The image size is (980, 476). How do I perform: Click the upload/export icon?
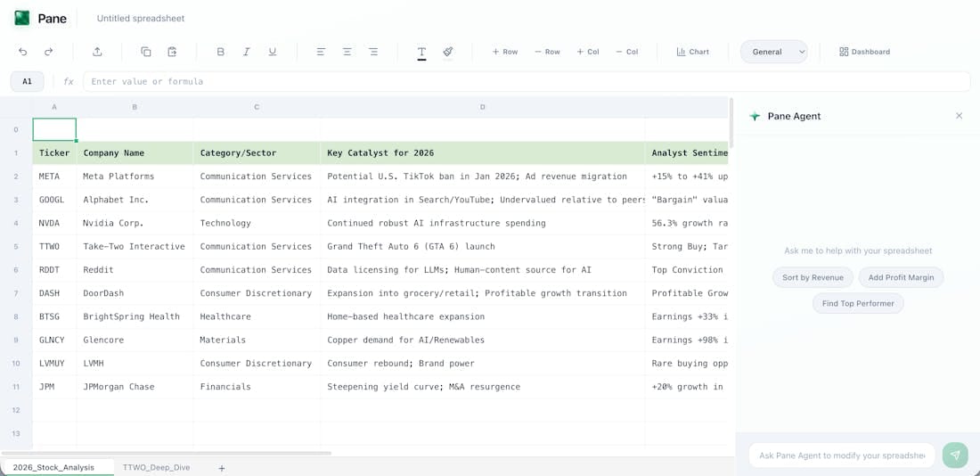coord(97,52)
